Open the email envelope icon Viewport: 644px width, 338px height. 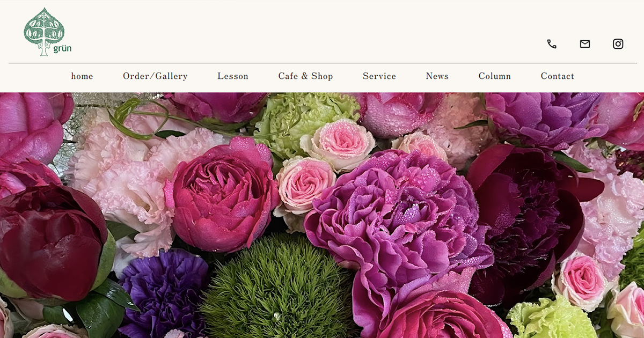585,44
